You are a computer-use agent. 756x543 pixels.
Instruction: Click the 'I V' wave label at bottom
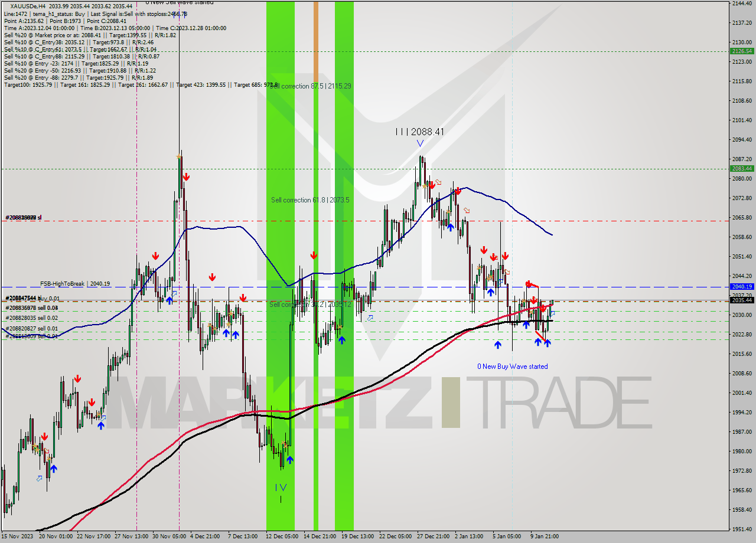click(x=281, y=487)
